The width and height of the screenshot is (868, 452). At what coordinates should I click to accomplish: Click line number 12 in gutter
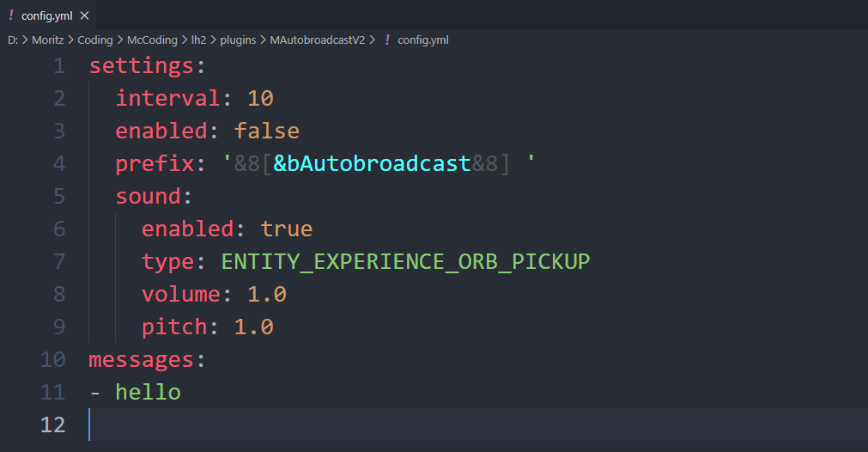(52, 425)
